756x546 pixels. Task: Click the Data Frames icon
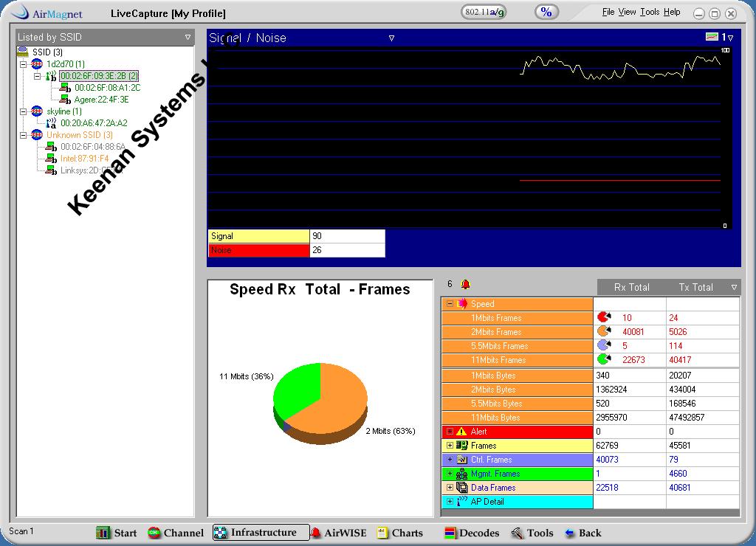click(x=462, y=487)
